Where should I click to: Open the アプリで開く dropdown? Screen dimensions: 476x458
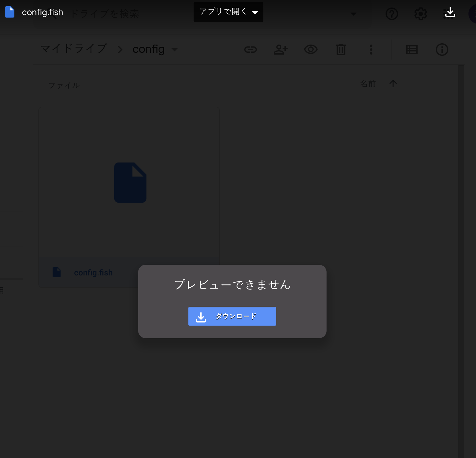(228, 12)
